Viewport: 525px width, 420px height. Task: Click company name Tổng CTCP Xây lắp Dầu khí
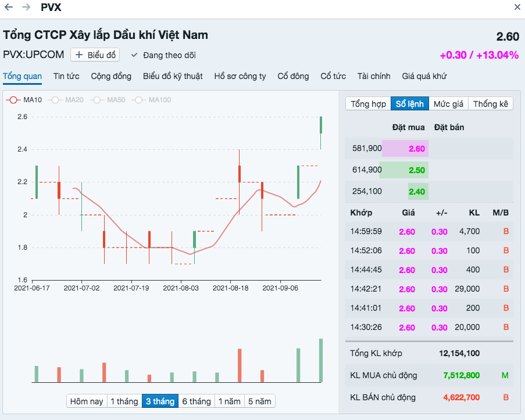click(x=105, y=35)
